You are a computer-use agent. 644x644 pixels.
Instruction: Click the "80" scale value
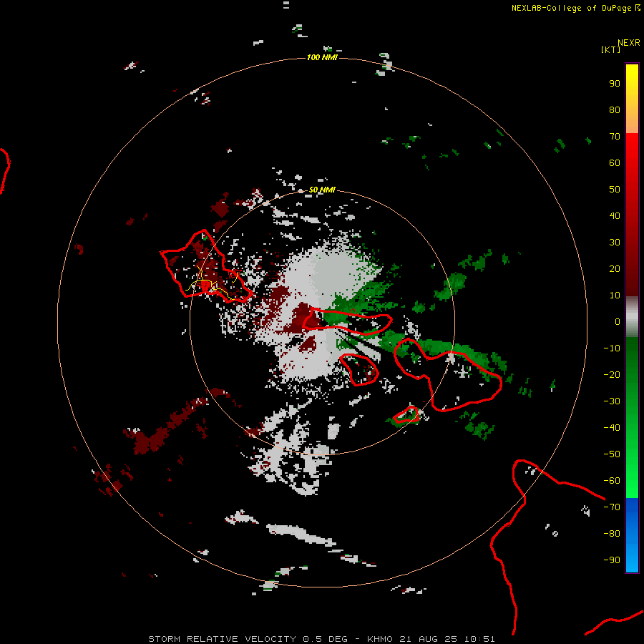coord(615,110)
